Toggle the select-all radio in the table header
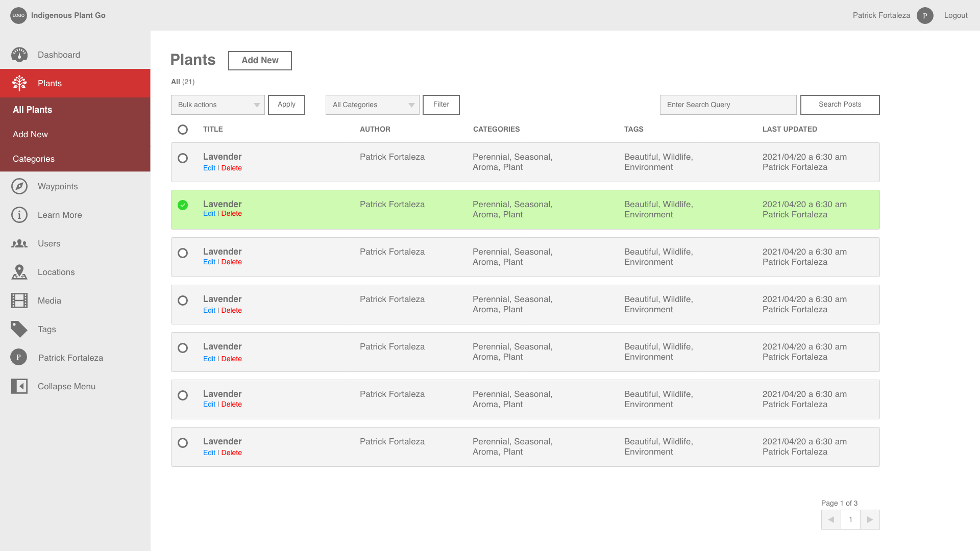Screen dimensions: 980x551 (183, 130)
